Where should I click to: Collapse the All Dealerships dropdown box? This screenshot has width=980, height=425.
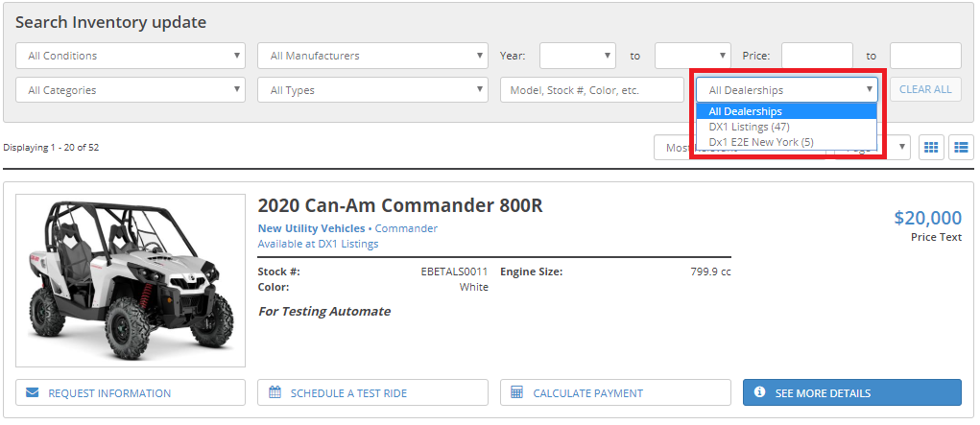click(x=787, y=90)
